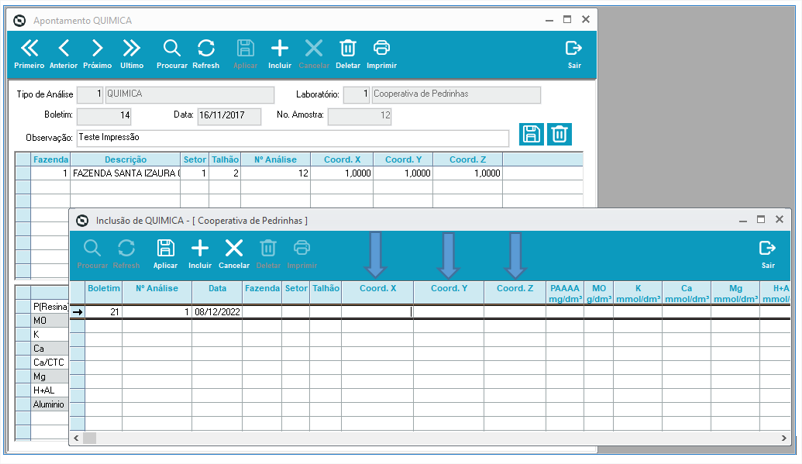802x464 pixels.
Task: Click left arrow of Inclusão horizontal scrollbar
Action: click(76, 438)
